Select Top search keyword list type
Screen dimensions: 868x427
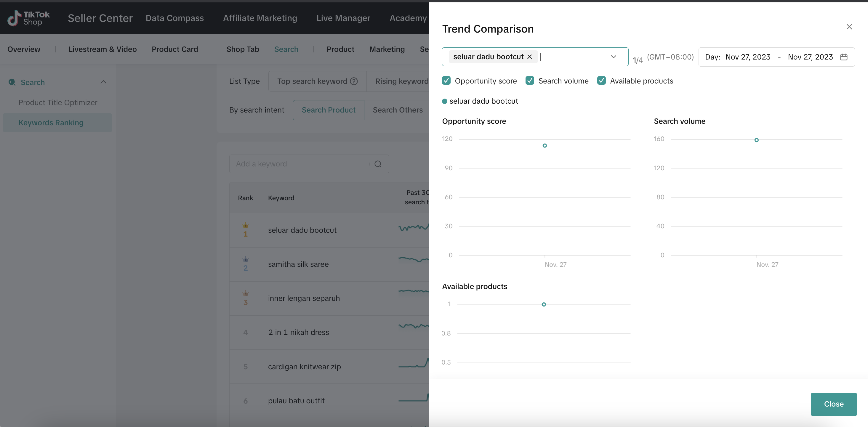coord(317,81)
